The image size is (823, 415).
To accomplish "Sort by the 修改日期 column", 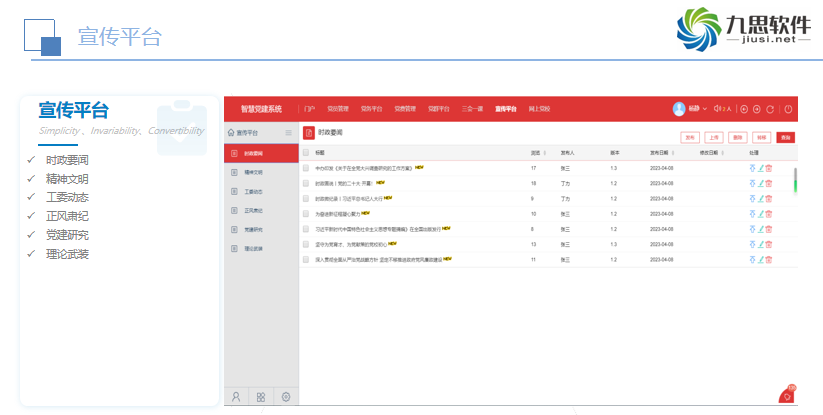I will [712, 153].
